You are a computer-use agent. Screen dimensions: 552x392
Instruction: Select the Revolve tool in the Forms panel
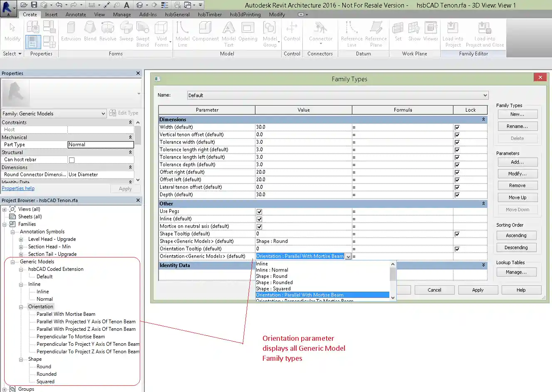108,32
